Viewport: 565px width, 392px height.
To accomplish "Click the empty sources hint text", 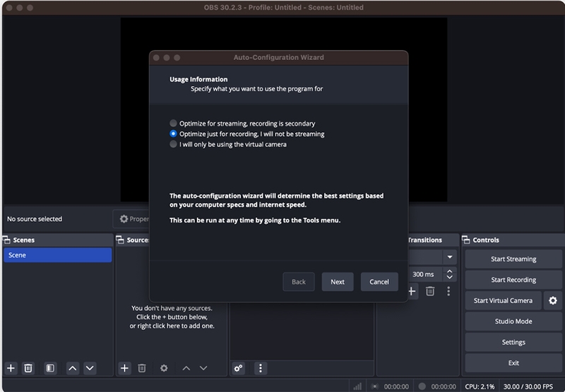I will 172,317.
